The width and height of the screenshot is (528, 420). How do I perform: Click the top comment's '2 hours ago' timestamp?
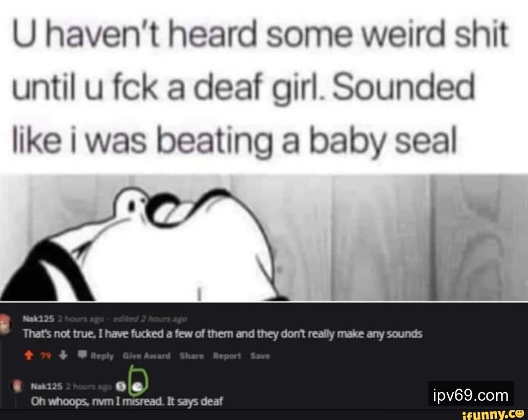tap(80, 319)
